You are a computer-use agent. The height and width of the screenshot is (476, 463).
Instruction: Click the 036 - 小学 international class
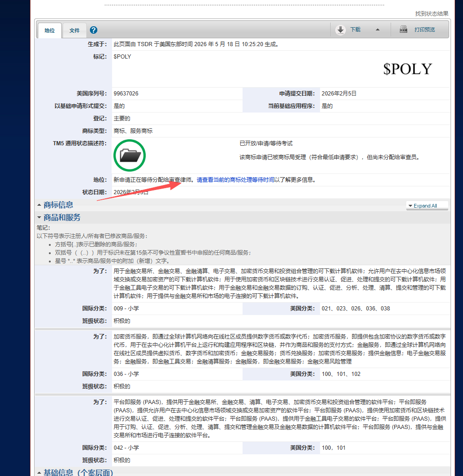click(x=126, y=374)
